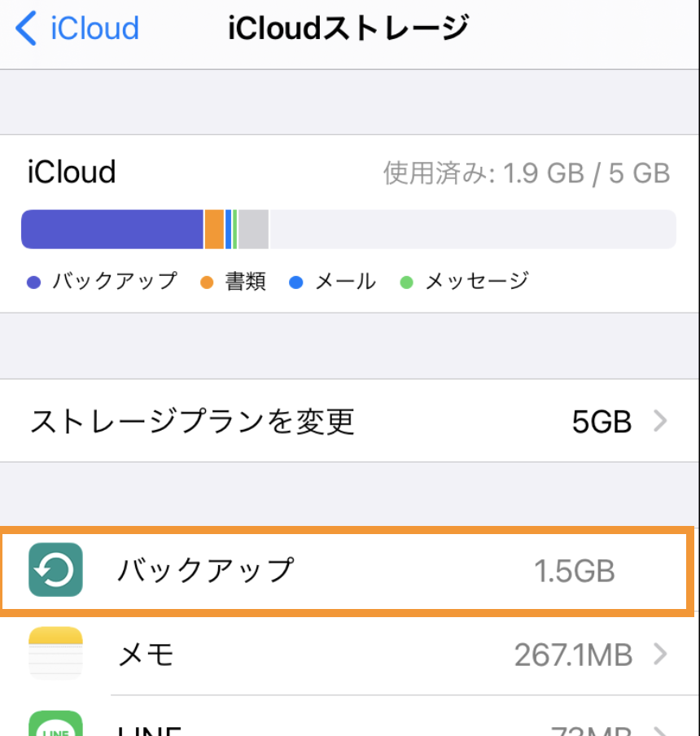
Task: Expand chevron beside 267.1MB
Action: tap(660, 654)
